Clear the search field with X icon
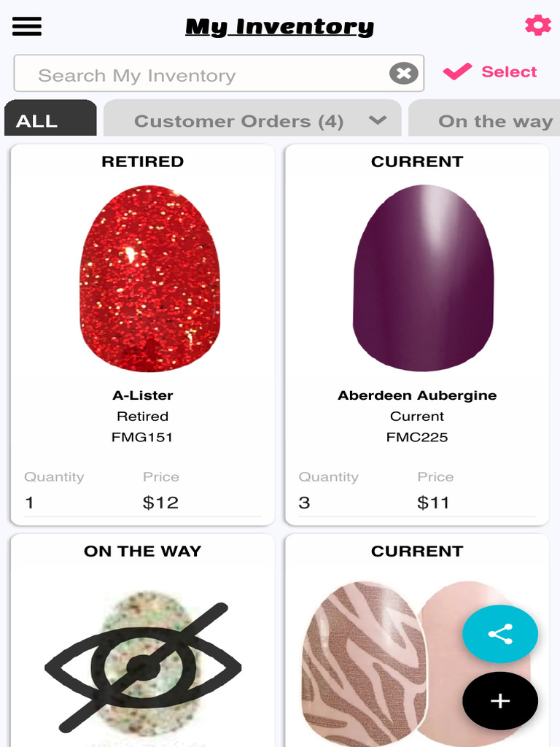560x747 pixels. click(403, 73)
